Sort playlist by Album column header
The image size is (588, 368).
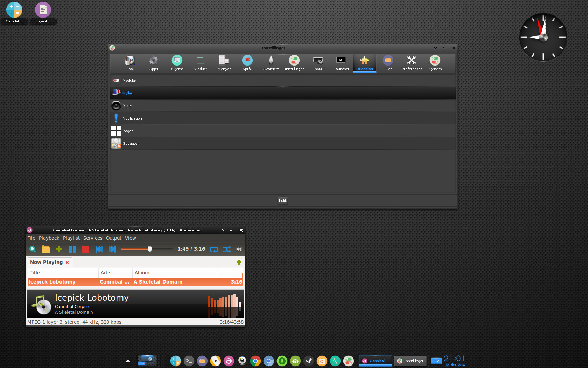click(x=168, y=273)
